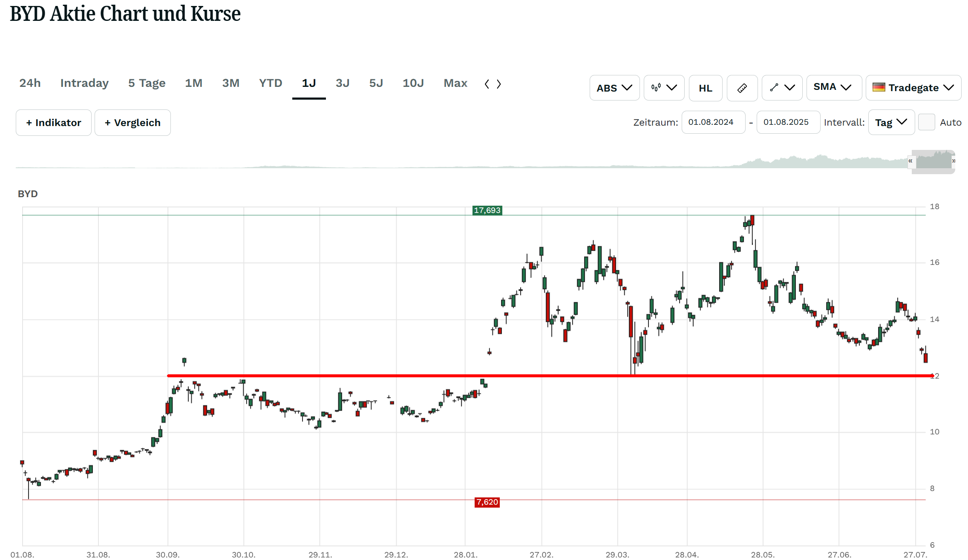
Task: Toggle the HL high-low lines
Action: pyautogui.click(x=706, y=88)
